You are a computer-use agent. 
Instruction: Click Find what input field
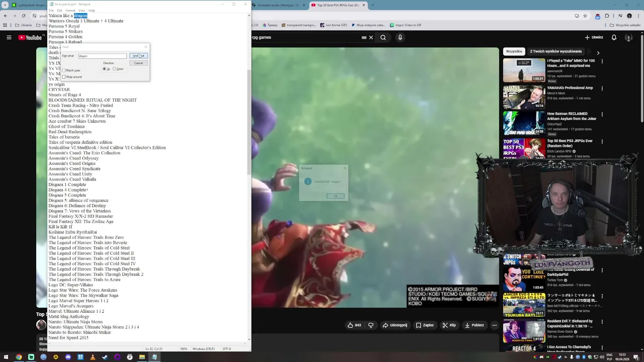pyautogui.click(x=102, y=56)
